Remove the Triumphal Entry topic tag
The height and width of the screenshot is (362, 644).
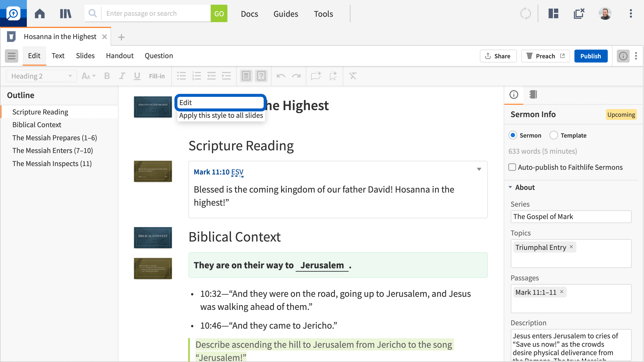coord(571,247)
